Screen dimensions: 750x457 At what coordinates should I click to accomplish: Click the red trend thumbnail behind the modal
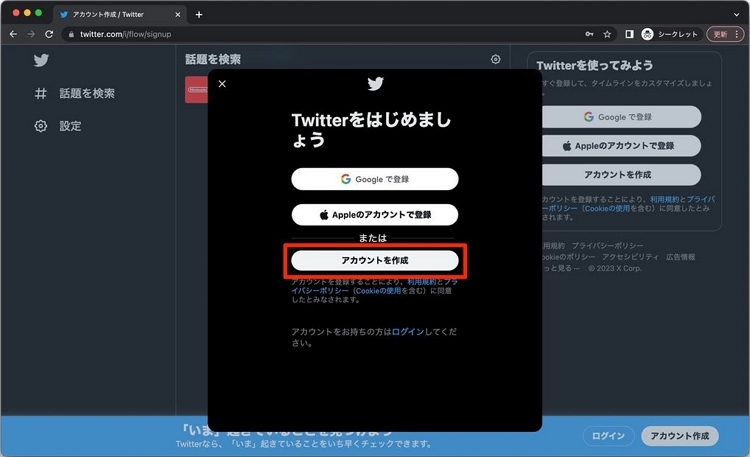(x=197, y=89)
